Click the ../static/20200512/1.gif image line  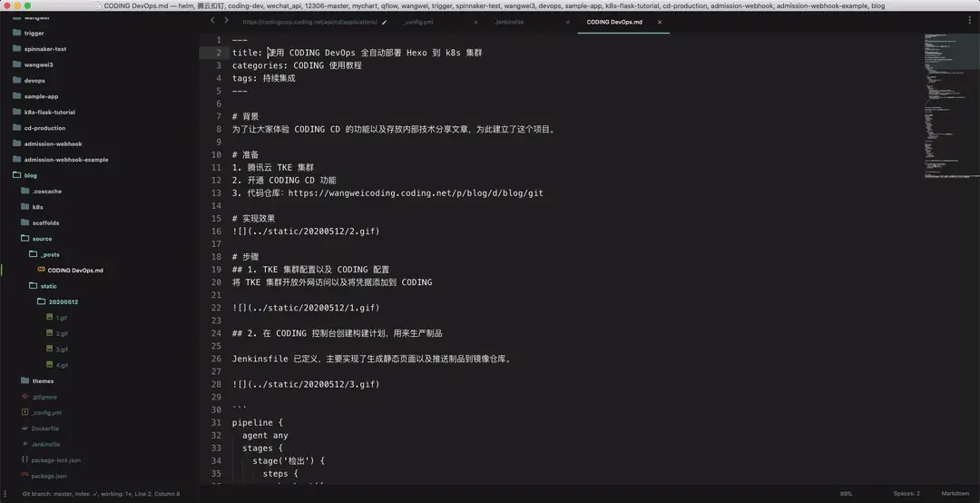click(307, 308)
